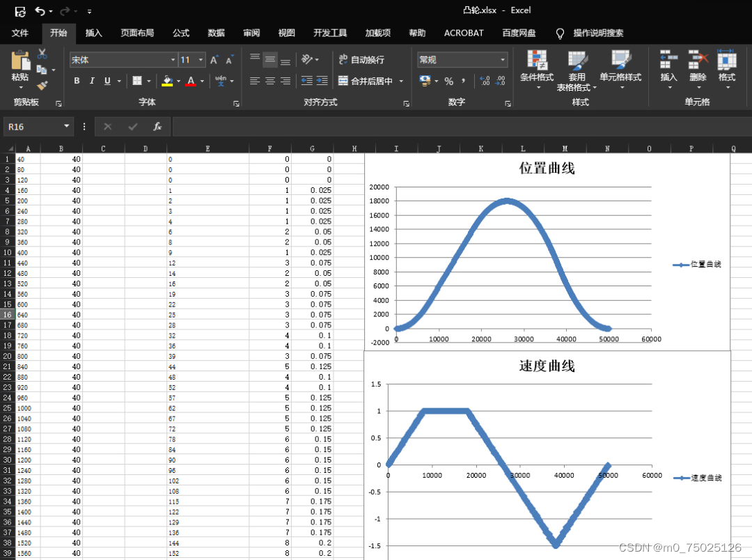Toggle left horizontal alignment
The image size is (752, 560).
(x=255, y=81)
